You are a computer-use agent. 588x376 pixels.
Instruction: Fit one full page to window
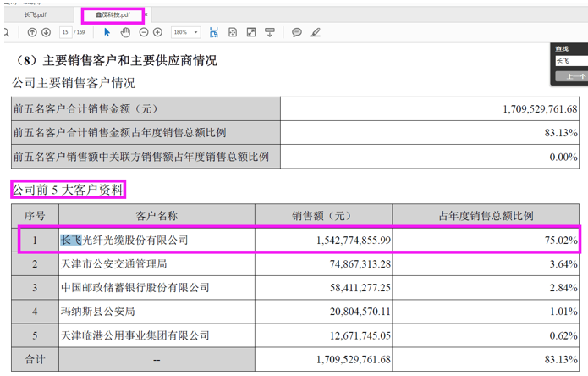click(233, 33)
